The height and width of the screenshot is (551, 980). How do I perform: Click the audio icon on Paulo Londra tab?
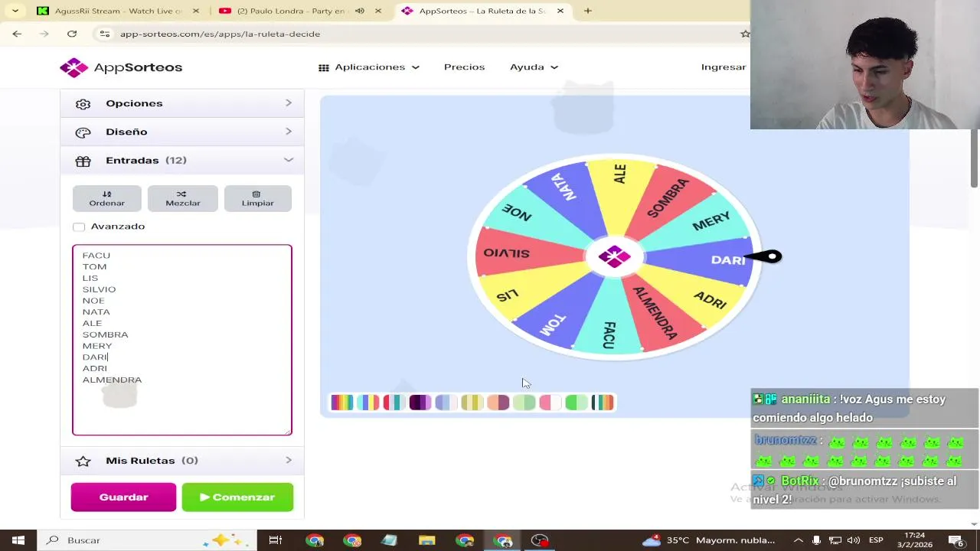[359, 11]
